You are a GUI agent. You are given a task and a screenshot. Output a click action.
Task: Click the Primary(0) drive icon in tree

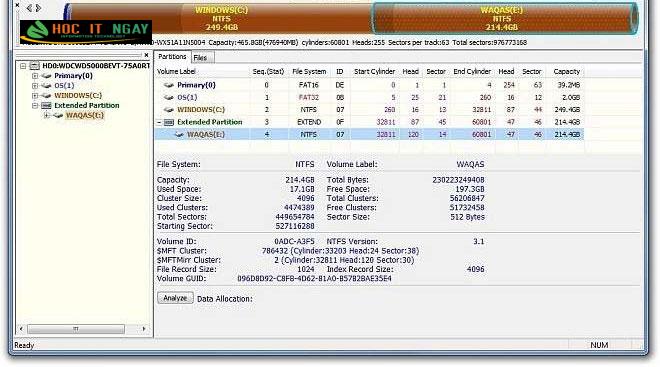[46, 76]
